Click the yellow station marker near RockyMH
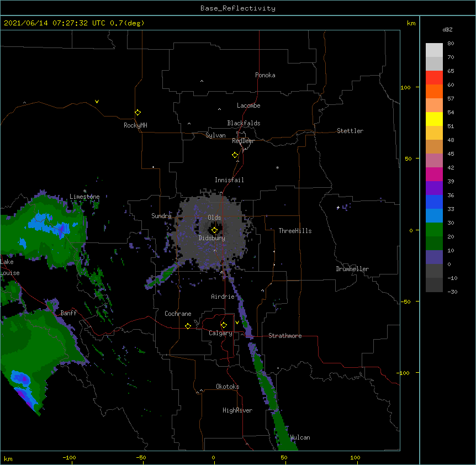 click(x=137, y=113)
